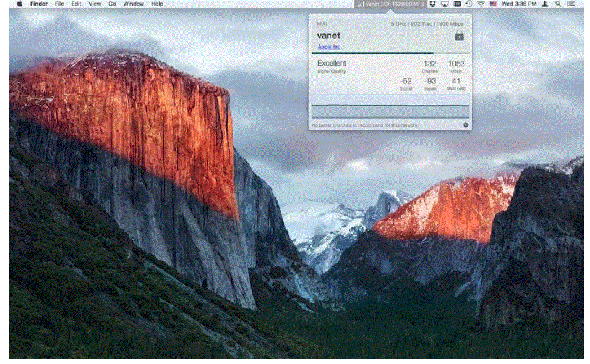Image resolution: width=590 pixels, height=364 pixels.
Task: Click the signal history graph
Action: [391, 106]
